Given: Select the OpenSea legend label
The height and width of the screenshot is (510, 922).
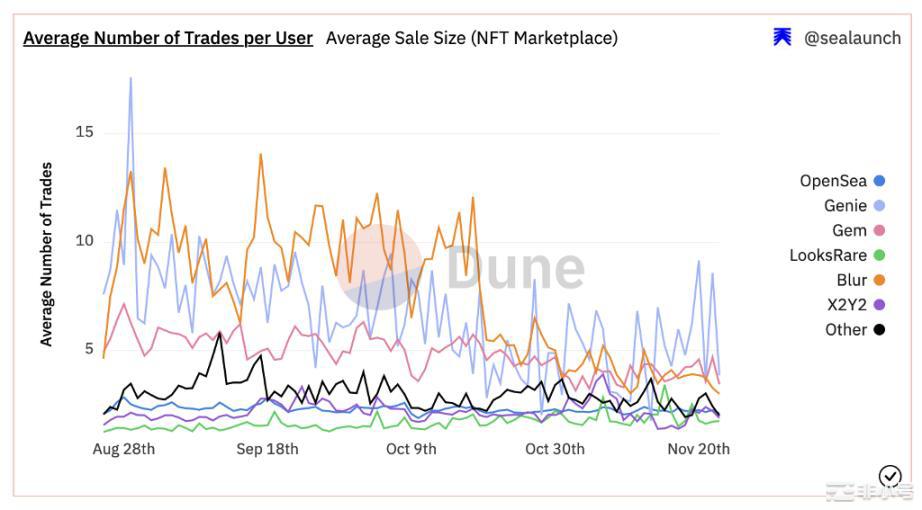Looking at the screenshot, I should click(x=834, y=181).
